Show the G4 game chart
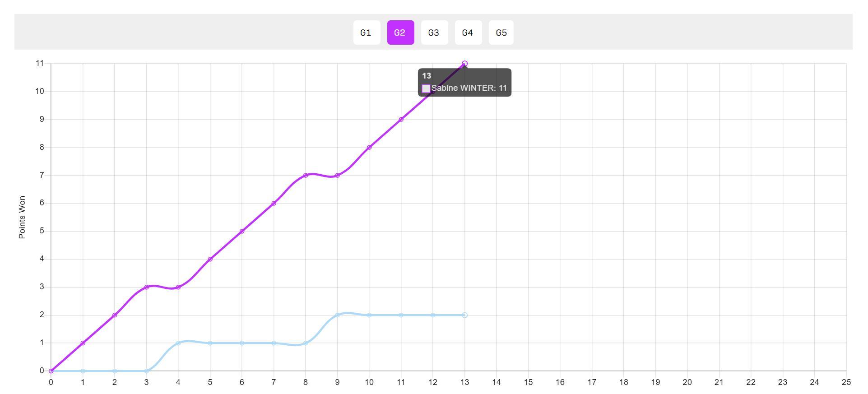Screen dimensions: 868x394 (468, 32)
